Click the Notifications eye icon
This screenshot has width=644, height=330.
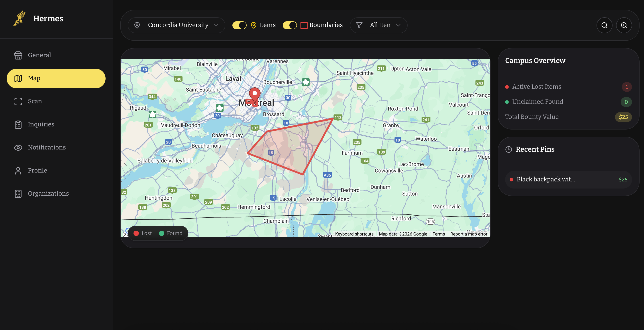pyautogui.click(x=18, y=147)
